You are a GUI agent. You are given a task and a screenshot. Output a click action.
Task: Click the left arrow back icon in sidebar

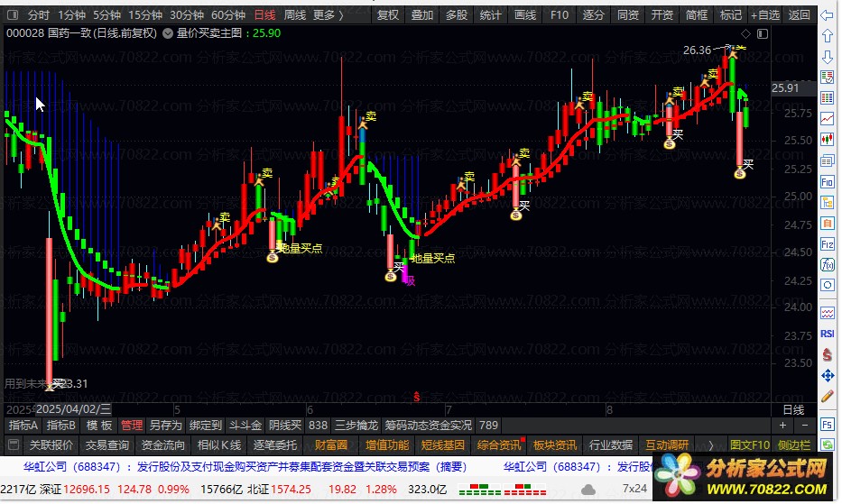click(x=828, y=15)
